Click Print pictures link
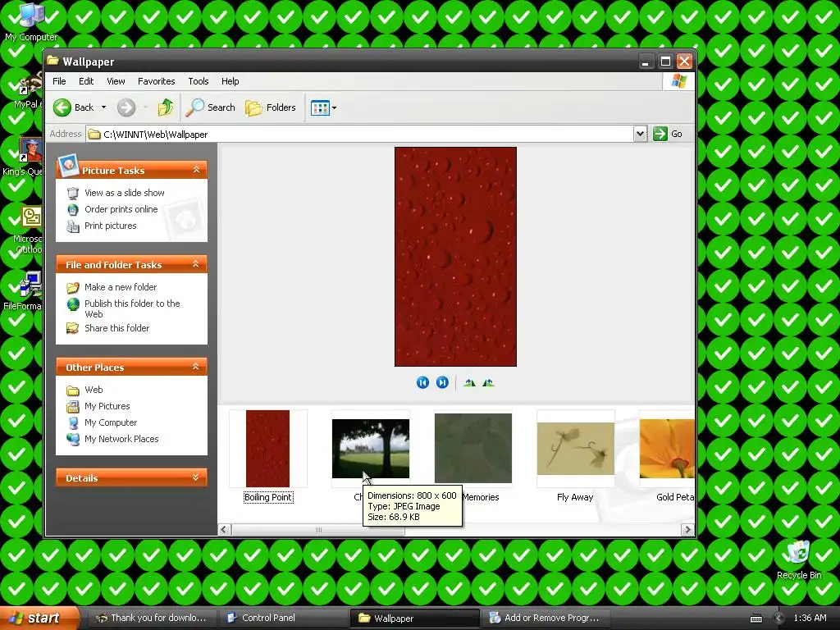The image size is (840, 630). click(x=111, y=226)
